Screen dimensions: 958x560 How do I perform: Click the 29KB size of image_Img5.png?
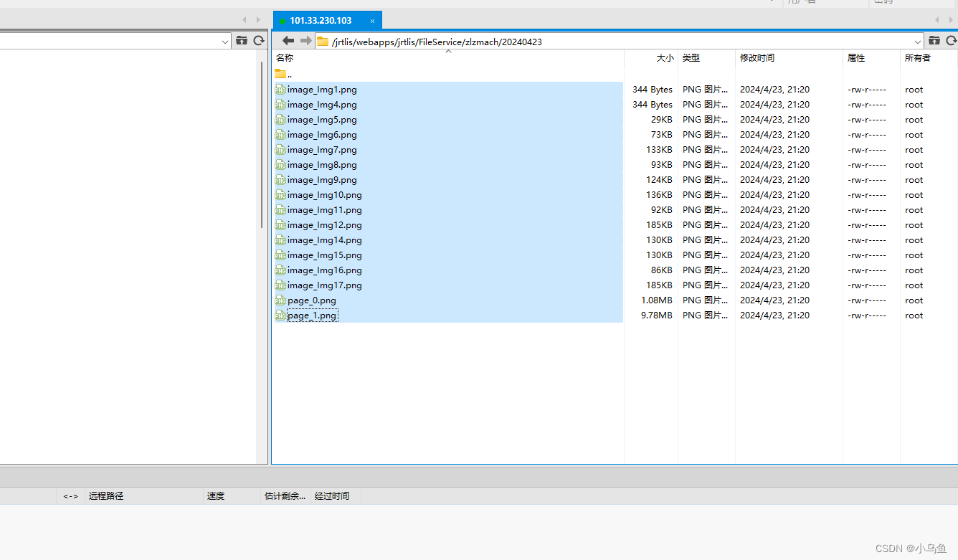[x=662, y=120]
